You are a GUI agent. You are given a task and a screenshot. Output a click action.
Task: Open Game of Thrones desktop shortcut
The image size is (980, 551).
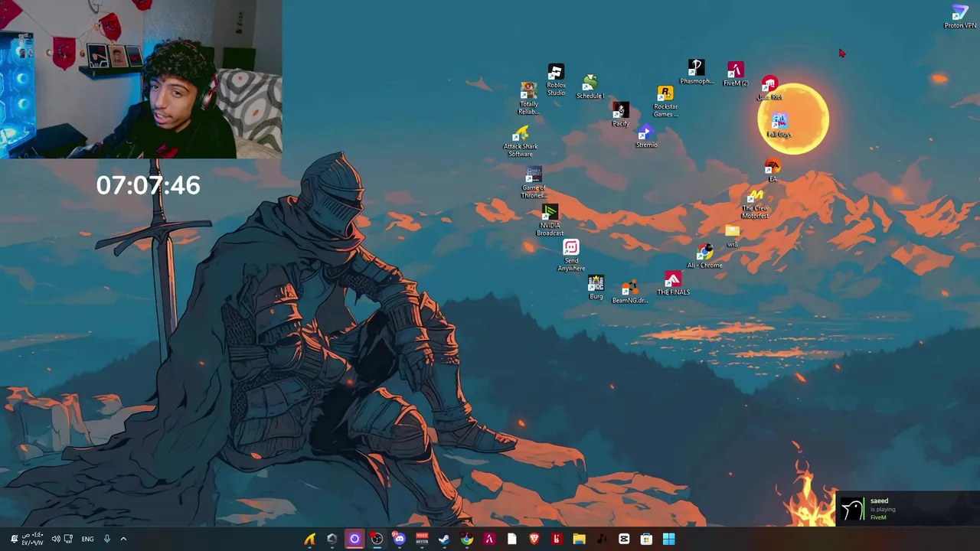coord(534,183)
